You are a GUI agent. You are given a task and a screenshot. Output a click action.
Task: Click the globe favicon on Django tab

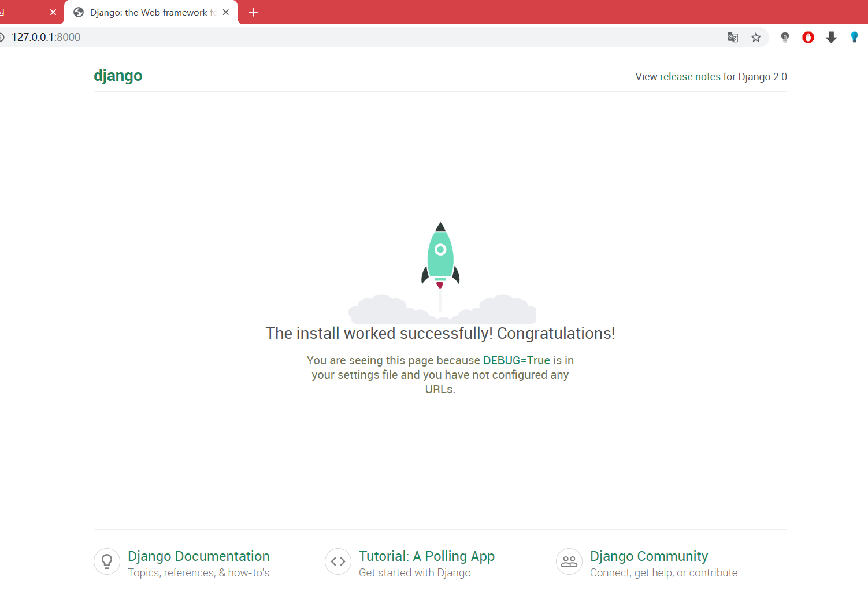pyautogui.click(x=79, y=12)
